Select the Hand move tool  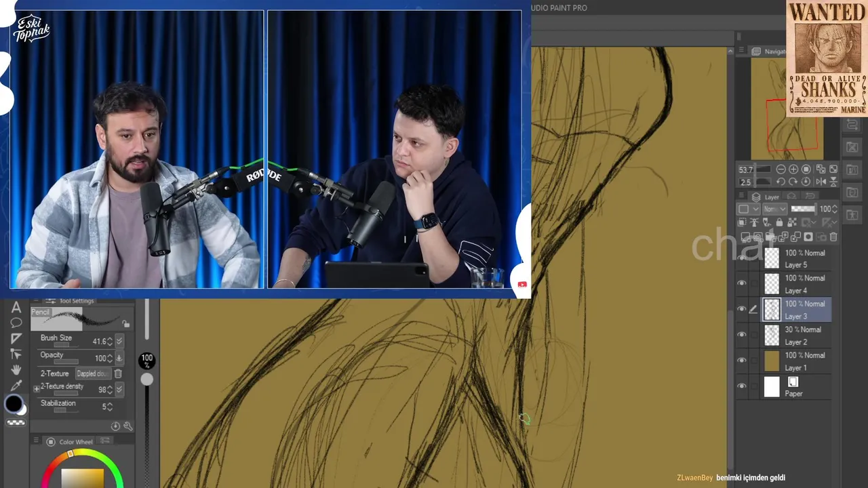(x=16, y=369)
